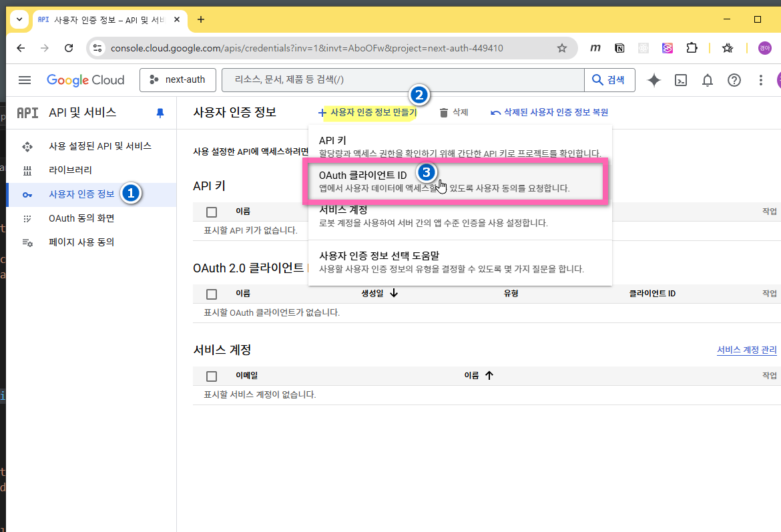
Task: Check the select-all box in 서비스 계정 table
Action: [212, 376]
